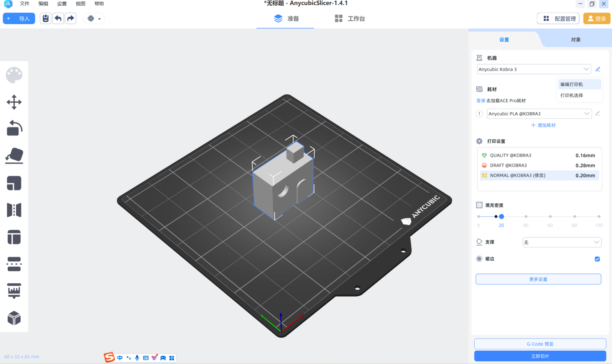
Task: Select the paint palette color tool
Action: click(x=14, y=75)
